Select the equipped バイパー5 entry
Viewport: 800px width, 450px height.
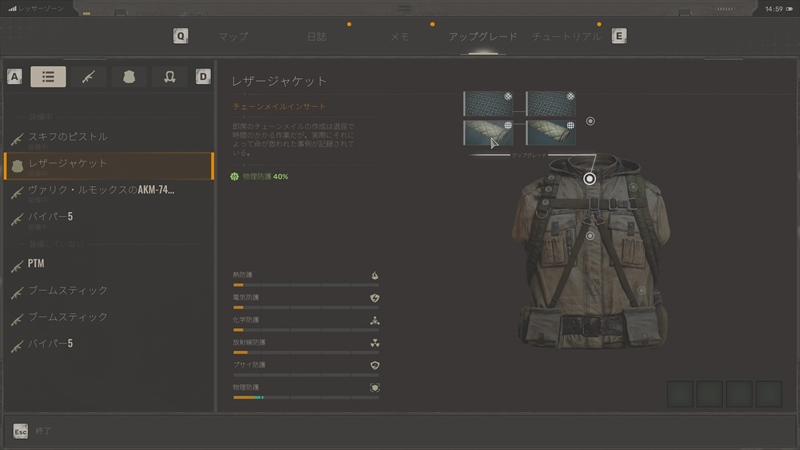pyautogui.click(x=109, y=219)
